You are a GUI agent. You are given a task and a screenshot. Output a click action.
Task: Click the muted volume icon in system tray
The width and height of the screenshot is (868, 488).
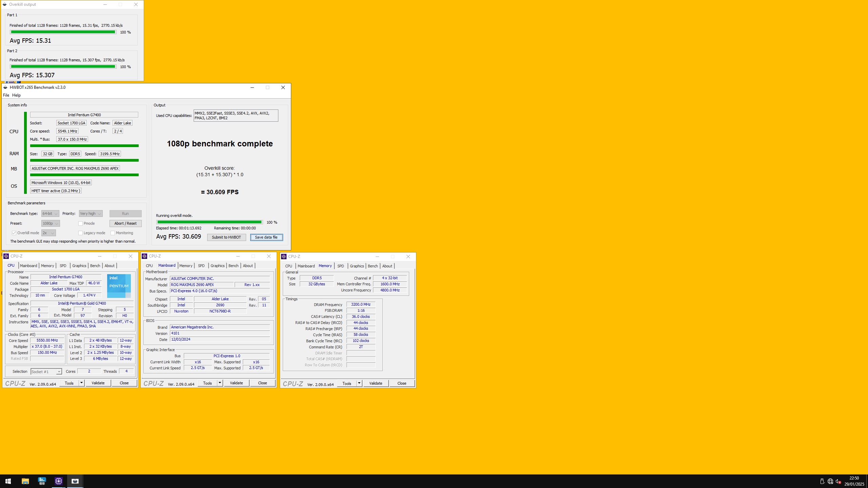click(x=839, y=481)
